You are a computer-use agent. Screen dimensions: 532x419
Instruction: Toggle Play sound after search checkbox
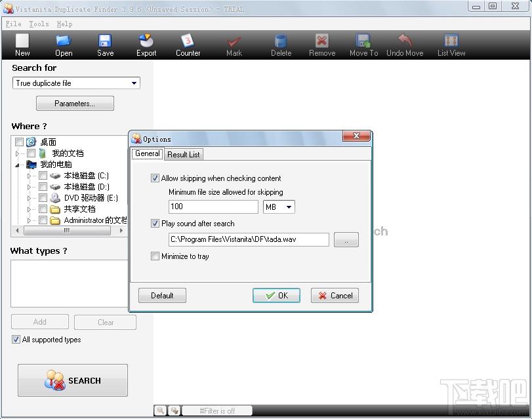(x=155, y=223)
